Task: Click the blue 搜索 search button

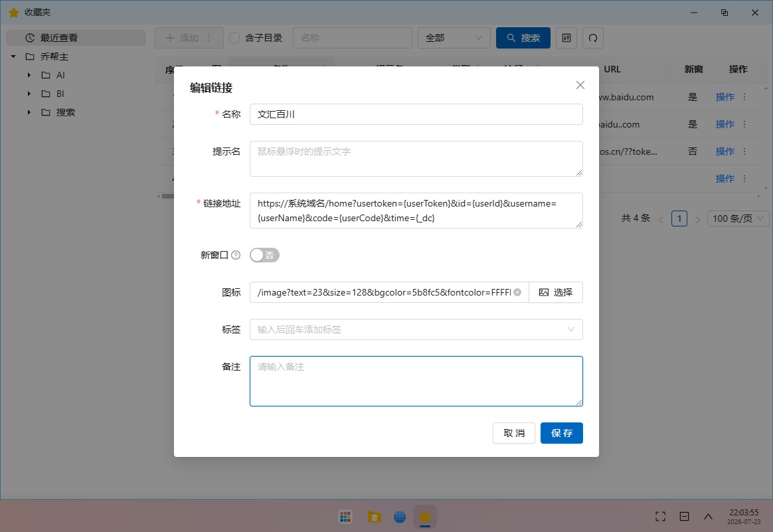Action: [x=523, y=38]
